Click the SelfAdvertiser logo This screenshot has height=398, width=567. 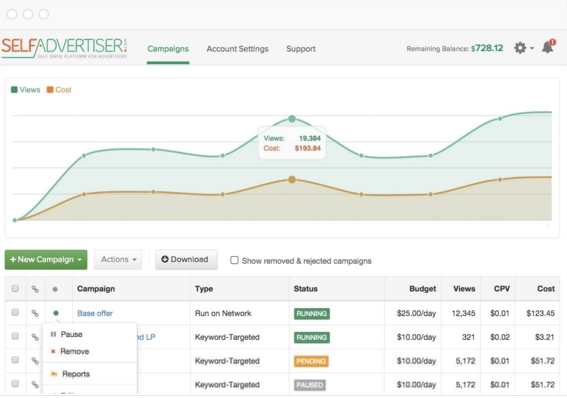pyautogui.click(x=64, y=48)
